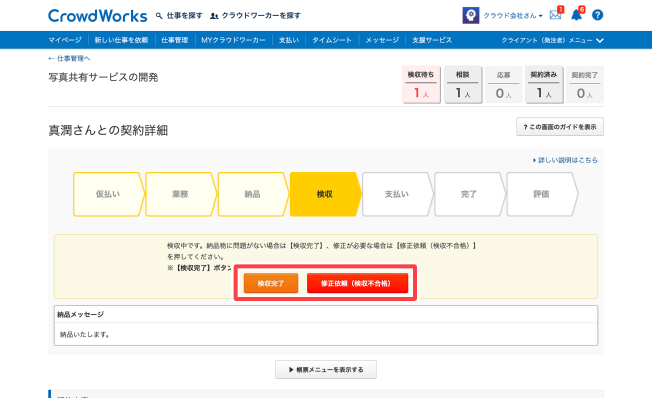Go back via 仕事管理へ link
This screenshot has height=400, width=652.
click(x=76, y=60)
